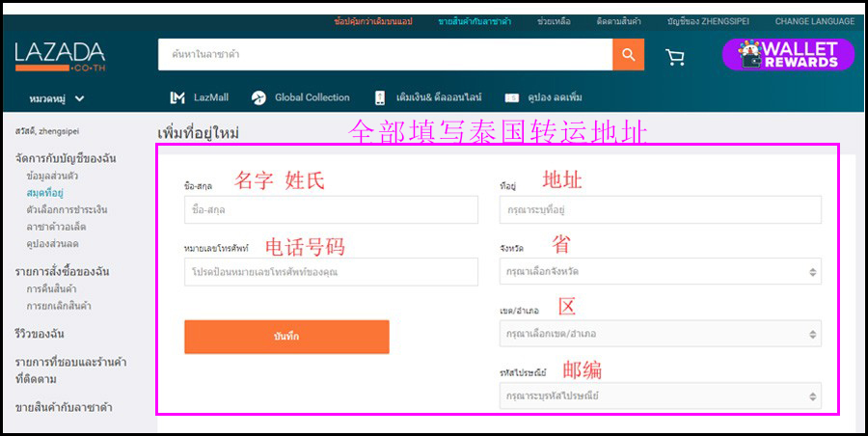This screenshot has height=436, width=868.
Task: Open the shopping cart icon
Action: 675,57
